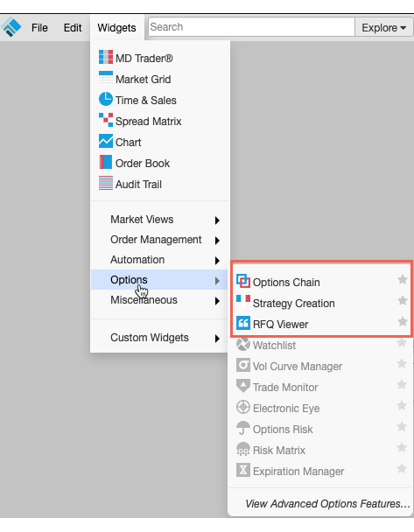Click View Advanced Options Features link
The height and width of the screenshot is (532, 414).
click(x=327, y=504)
